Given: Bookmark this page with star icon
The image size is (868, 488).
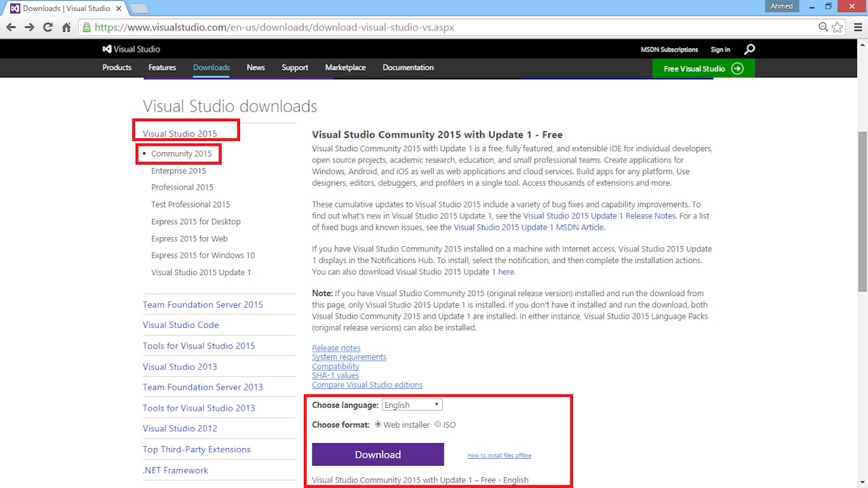Looking at the screenshot, I should [837, 28].
